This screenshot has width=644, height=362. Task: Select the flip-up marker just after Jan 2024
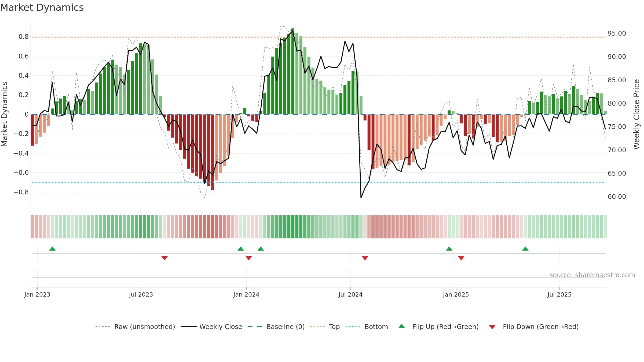coord(261,249)
